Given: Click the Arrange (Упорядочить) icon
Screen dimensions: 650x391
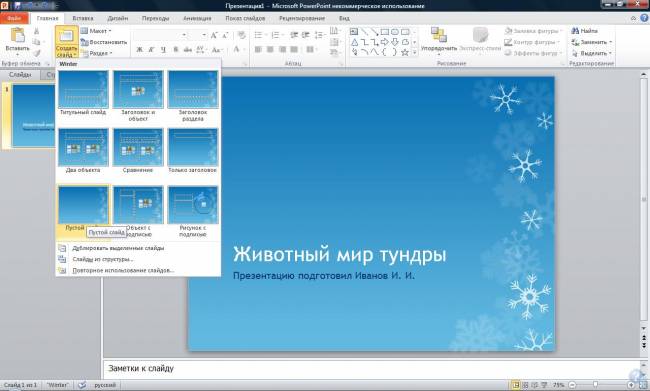Looking at the screenshot, I should click(x=439, y=35).
